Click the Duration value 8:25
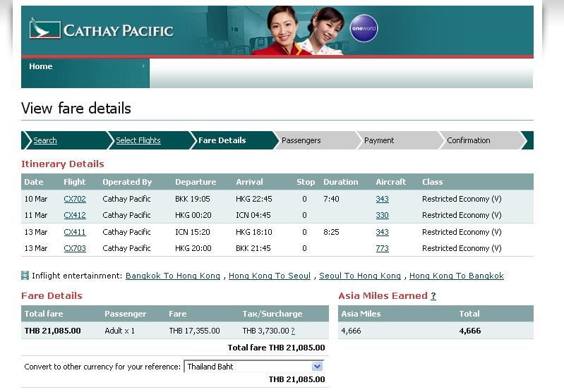This screenshot has height=392, width=564. pyautogui.click(x=331, y=232)
